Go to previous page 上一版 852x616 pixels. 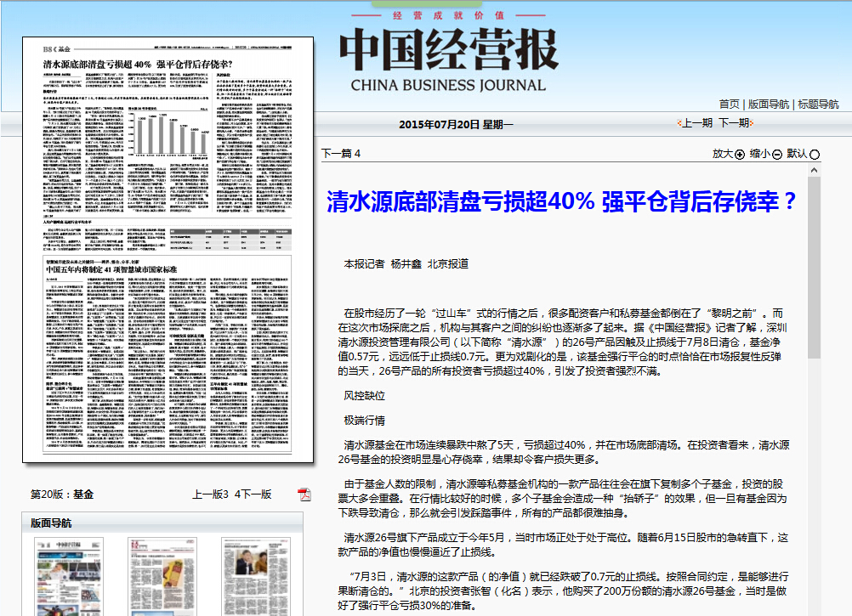click(x=210, y=494)
